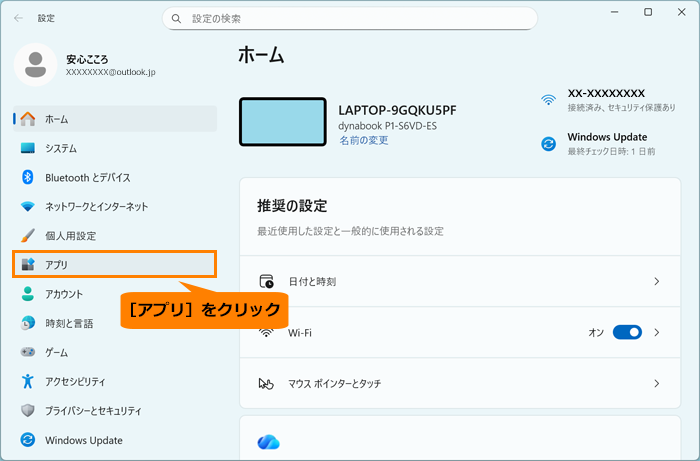Image resolution: width=700 pixels, height=461 pixels.
Task: Click the 個人用設定 brush icon
Action: 28,236
